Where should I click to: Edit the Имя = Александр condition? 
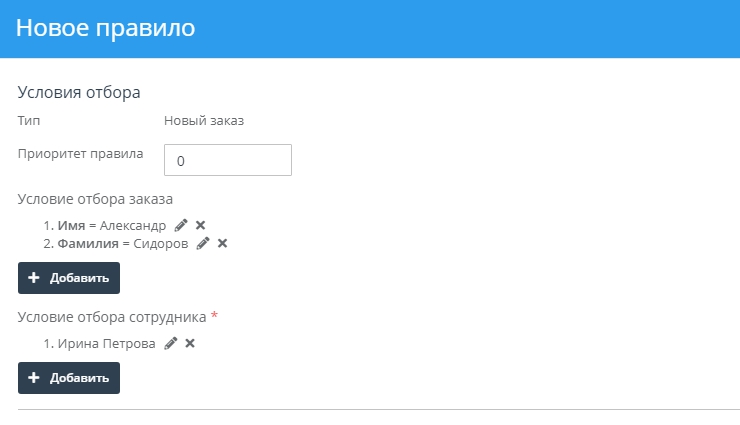pos(181,226)
